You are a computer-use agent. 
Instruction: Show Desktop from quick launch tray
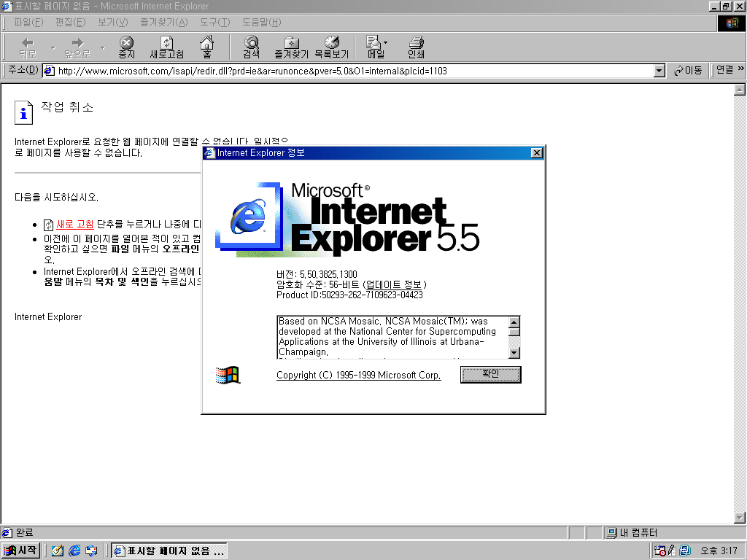coord(57,551)
